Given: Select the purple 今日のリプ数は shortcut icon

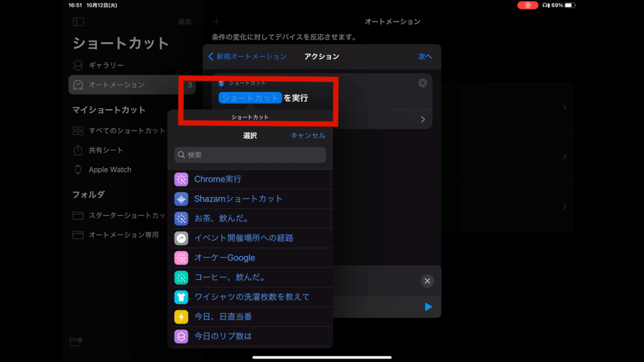Looking at the screenshot, I should [x=181, y=336].
